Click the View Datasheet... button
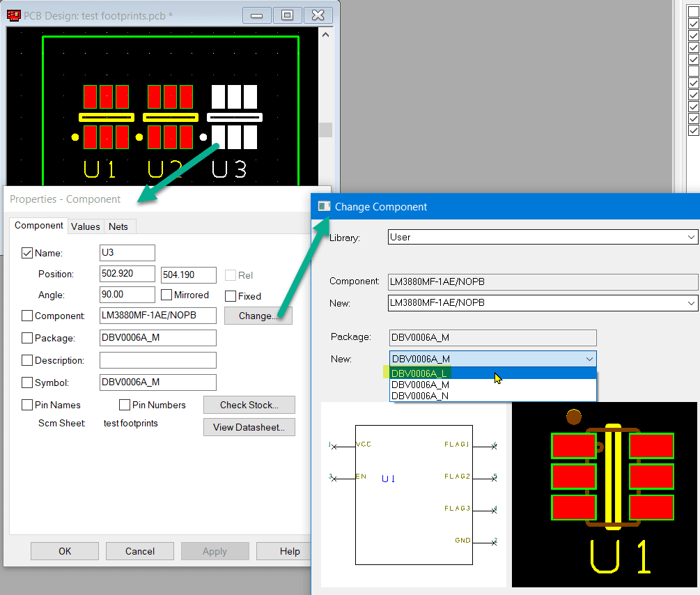The height and width of the screenshot is (595, 700). click(249, 427)
